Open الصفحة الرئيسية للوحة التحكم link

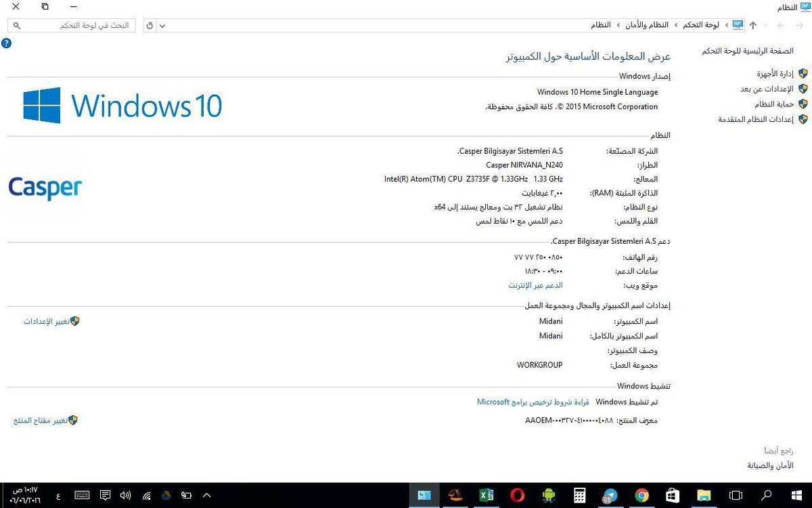748,51
